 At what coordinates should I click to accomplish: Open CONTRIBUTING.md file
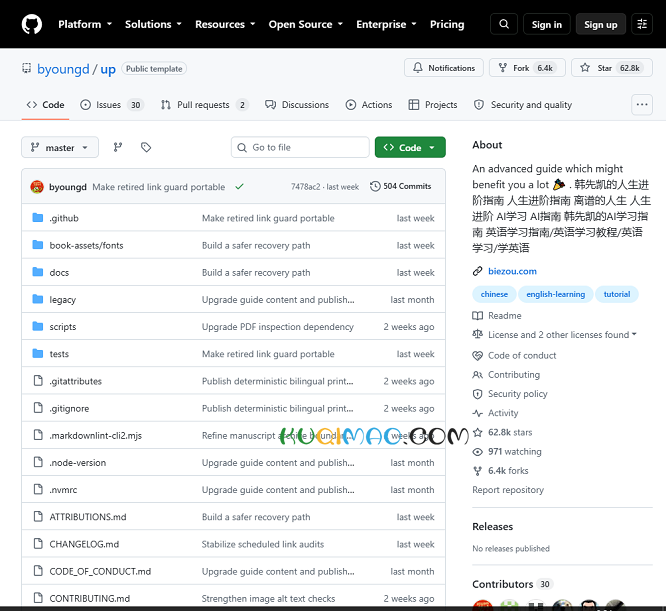(x=90, y=598)
